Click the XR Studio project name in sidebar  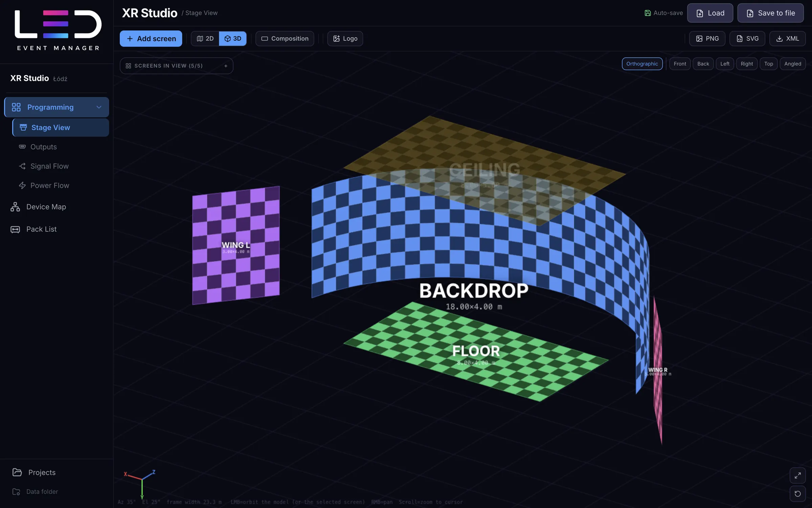(29, 78)
